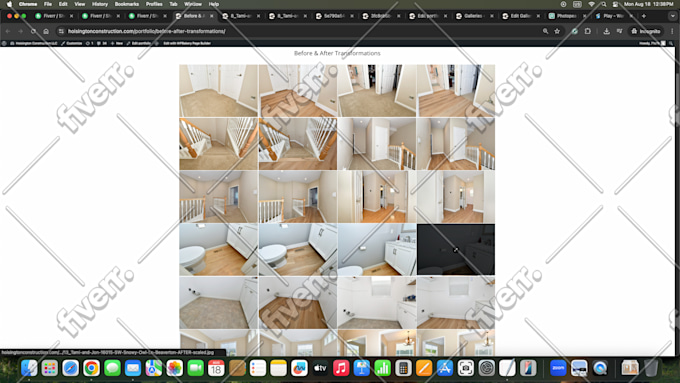Switch to the Play tab
This screenshot has height=383, width=680.
pyautogui.click(x=614, y=16)
